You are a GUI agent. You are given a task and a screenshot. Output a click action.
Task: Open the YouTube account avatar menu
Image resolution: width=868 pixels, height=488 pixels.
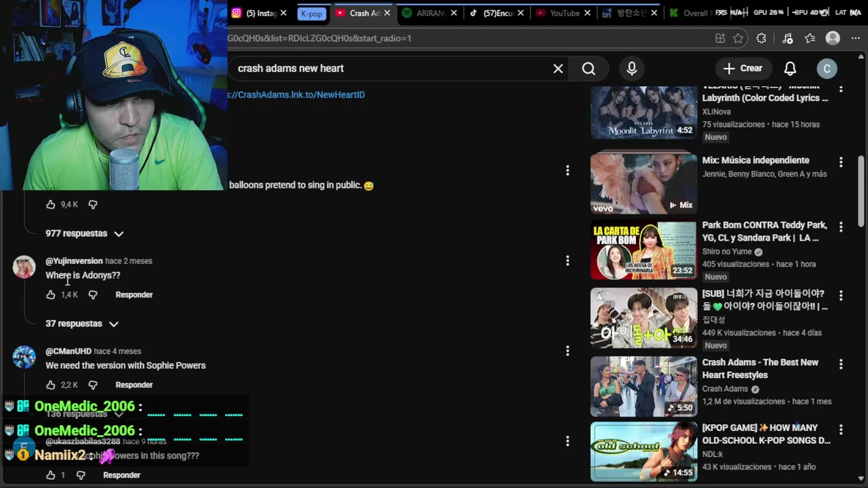click(827, 68)
